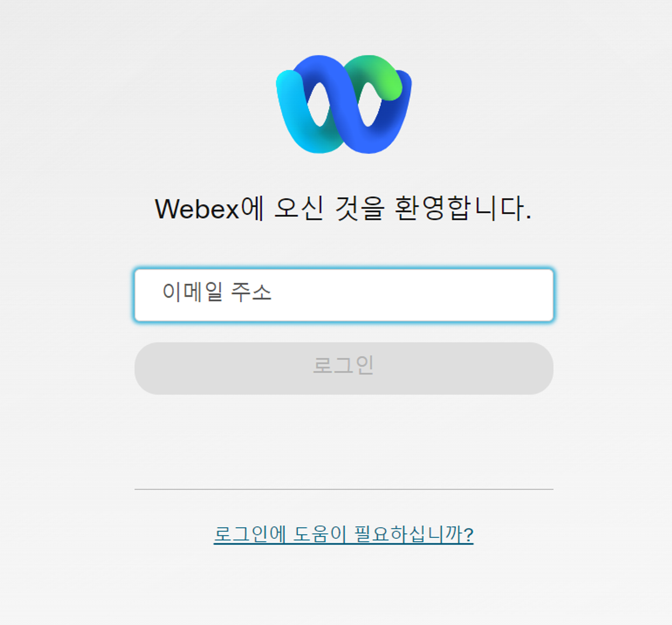Click the left opening of the Webex logo
672x625 pixels.
coord(319,105)
